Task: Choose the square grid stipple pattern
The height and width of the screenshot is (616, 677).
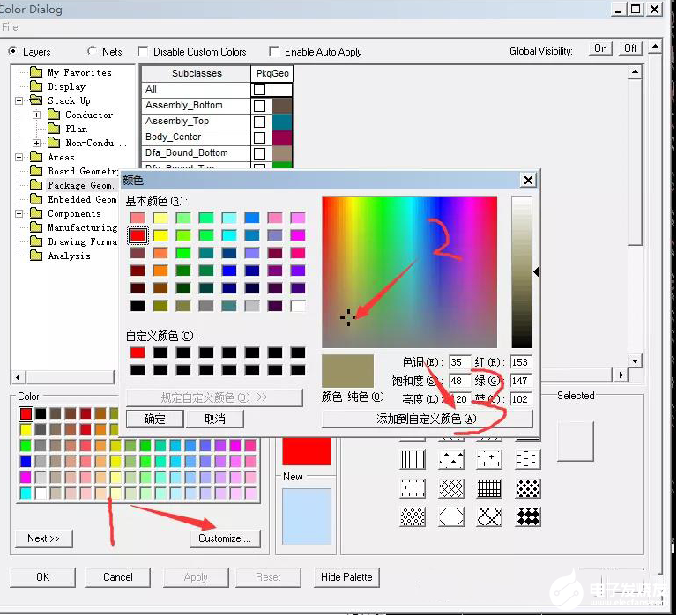Action: pyautogui.click(x=489, y=488)
